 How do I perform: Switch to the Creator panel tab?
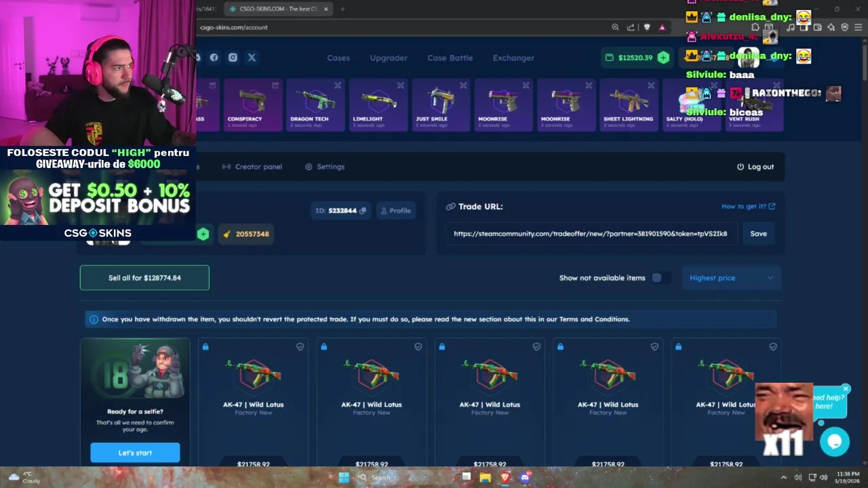[x=252, y=167]
